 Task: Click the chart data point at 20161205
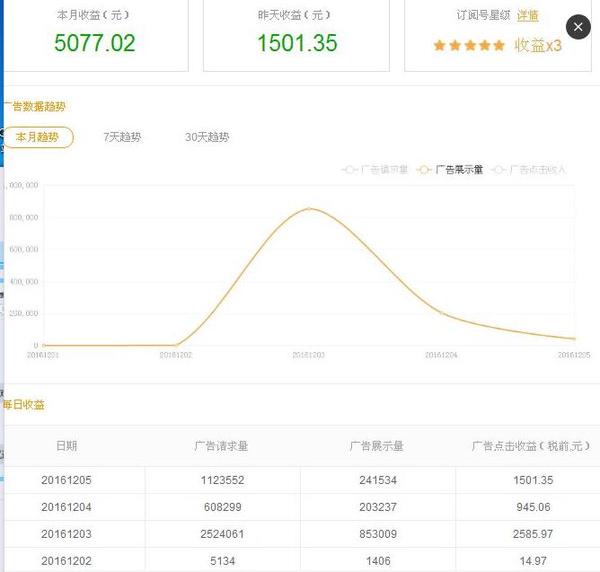(574, 339)
